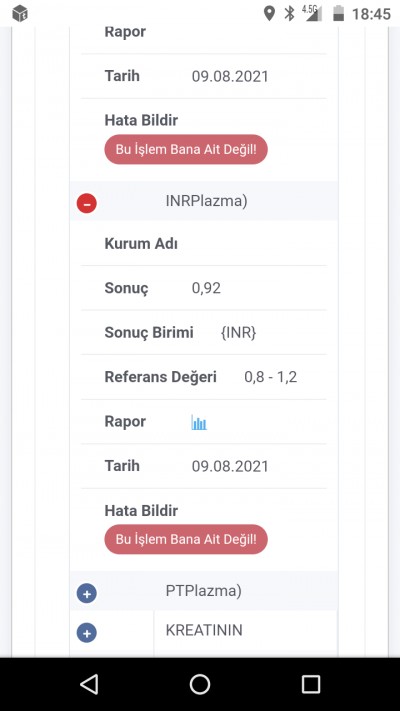
Task: Tap upper 'Bu İşlem Bana Ait Değil!' button
Action: coord(186,149)
